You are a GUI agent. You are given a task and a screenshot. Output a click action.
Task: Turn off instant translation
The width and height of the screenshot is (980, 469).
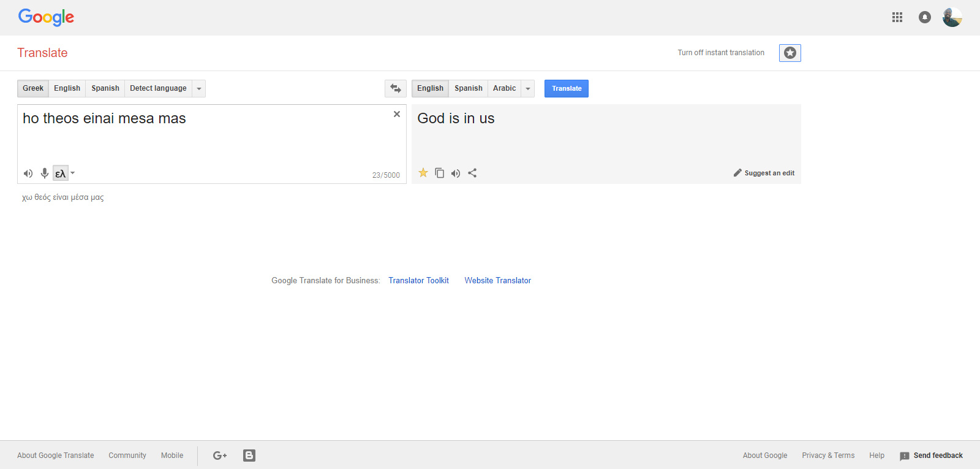(x=720, y=53)
